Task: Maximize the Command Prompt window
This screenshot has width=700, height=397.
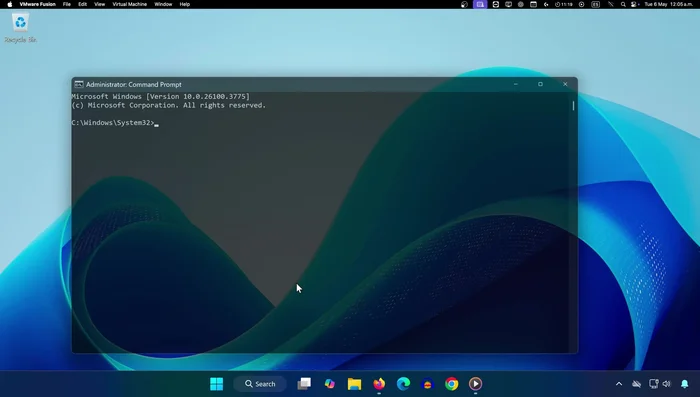Action: coord(540,84)
